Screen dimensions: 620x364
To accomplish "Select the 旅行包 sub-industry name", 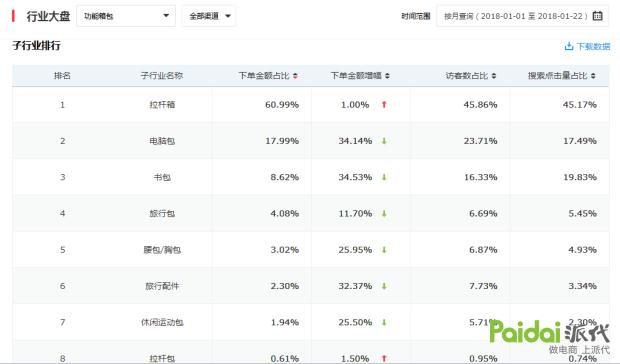I will 162,213.
